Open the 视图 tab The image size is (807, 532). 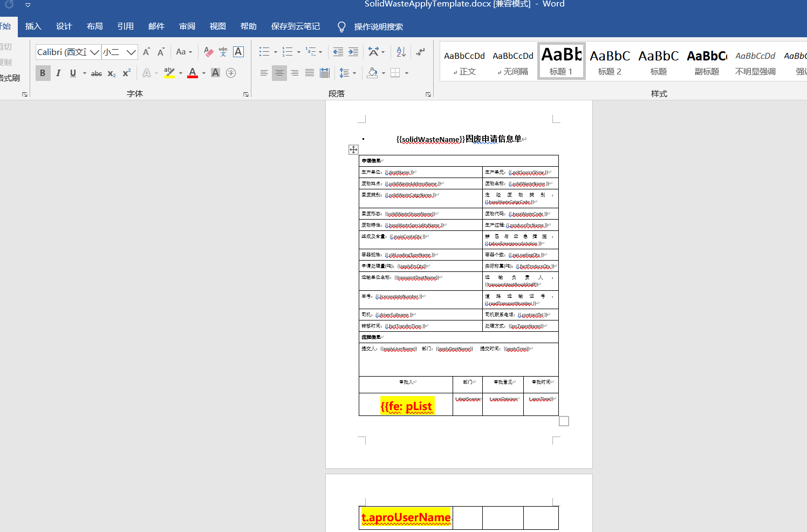point(218,26)
